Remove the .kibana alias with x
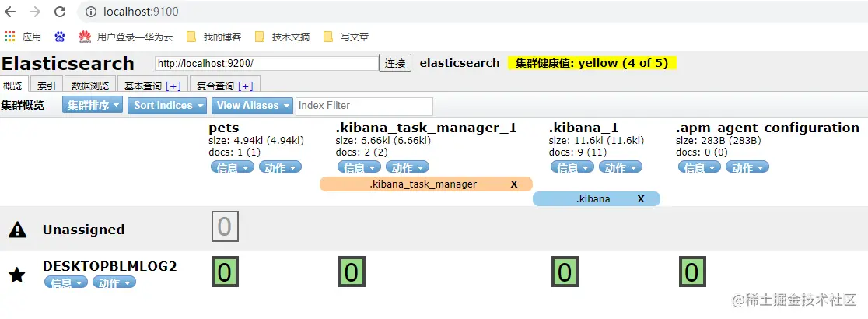This screenshot has width=868, height=319. point(641,199)
